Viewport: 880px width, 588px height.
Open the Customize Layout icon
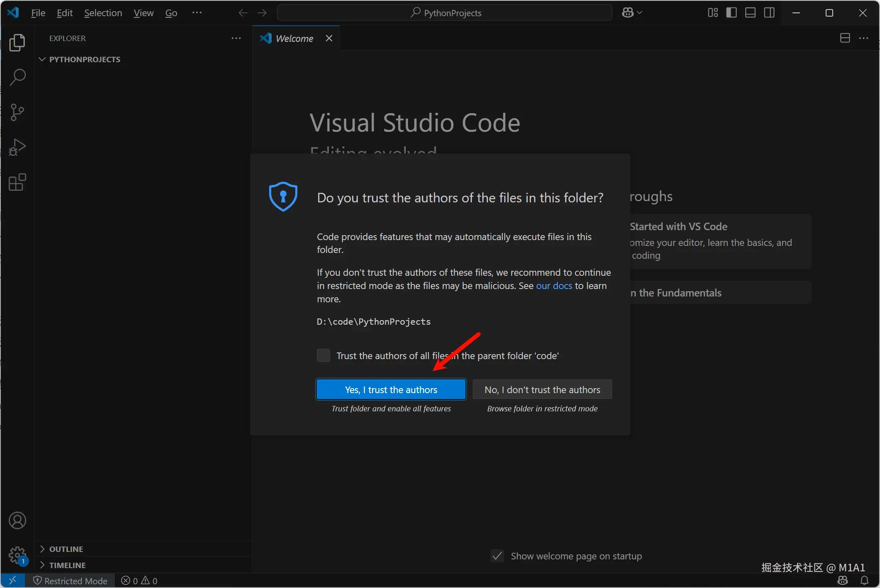[713, 13]
